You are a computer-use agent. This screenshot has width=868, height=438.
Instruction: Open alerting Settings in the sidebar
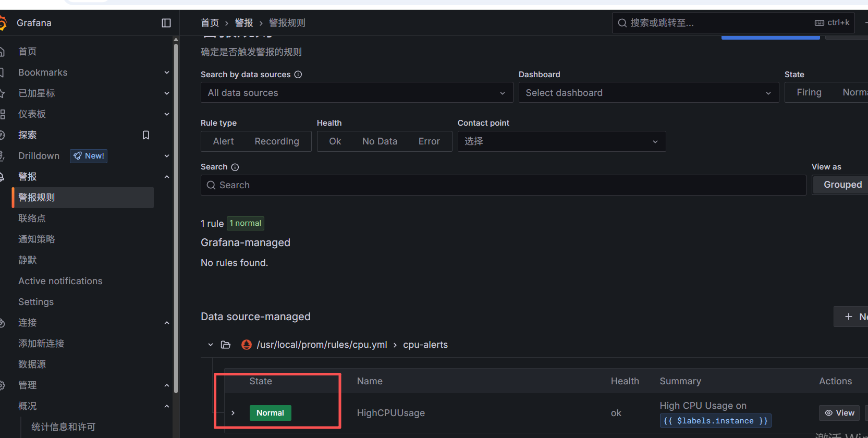(x=36, y=302)
